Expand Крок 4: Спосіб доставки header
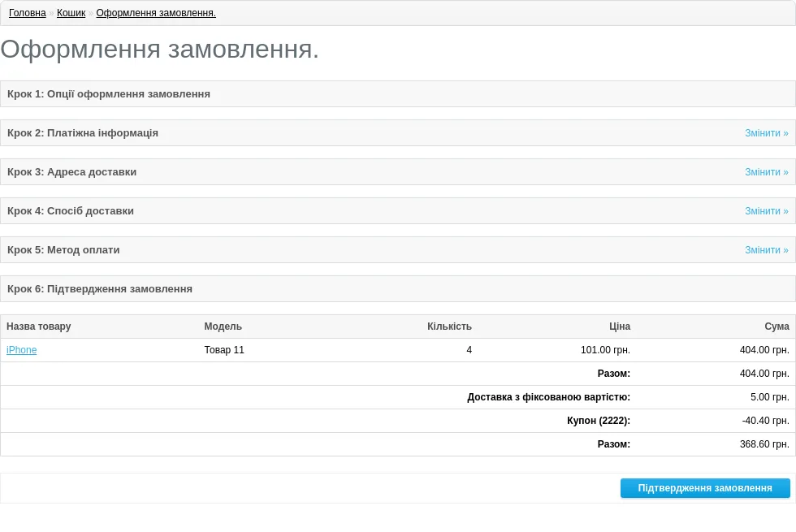 pyautogui.click(x=398, y=211)
